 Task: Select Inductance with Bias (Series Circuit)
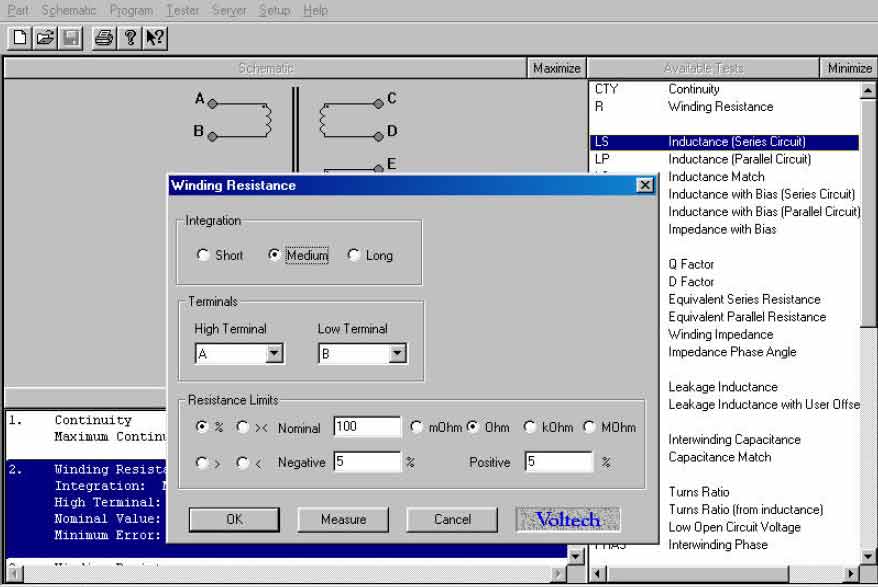click(x=762, y=194)
